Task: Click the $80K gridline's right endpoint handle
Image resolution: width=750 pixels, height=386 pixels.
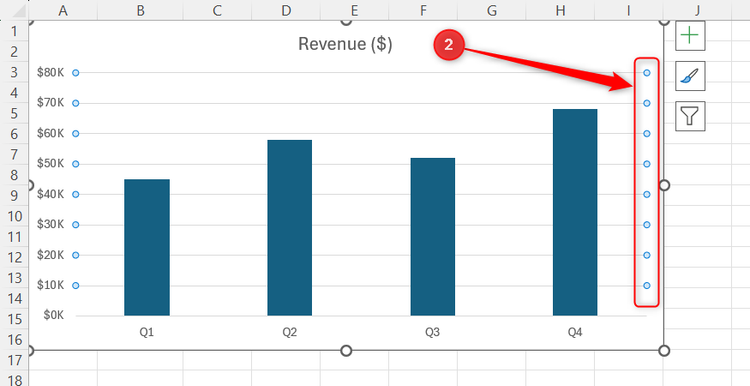Action: point(647,73)
